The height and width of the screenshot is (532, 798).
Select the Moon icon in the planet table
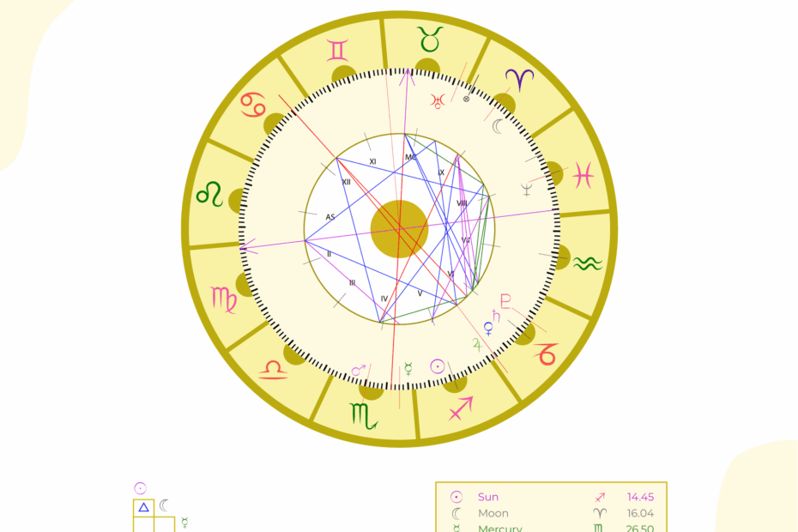456,513
